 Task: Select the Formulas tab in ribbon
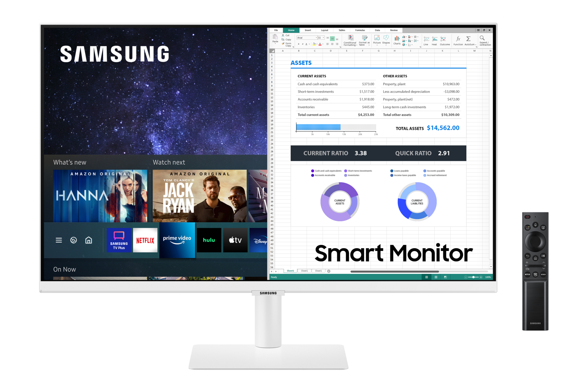pos(359,29)
